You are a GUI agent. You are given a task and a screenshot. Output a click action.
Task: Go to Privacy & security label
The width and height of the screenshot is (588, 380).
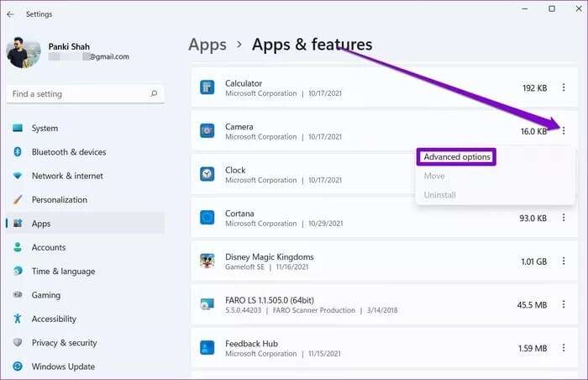64,343
